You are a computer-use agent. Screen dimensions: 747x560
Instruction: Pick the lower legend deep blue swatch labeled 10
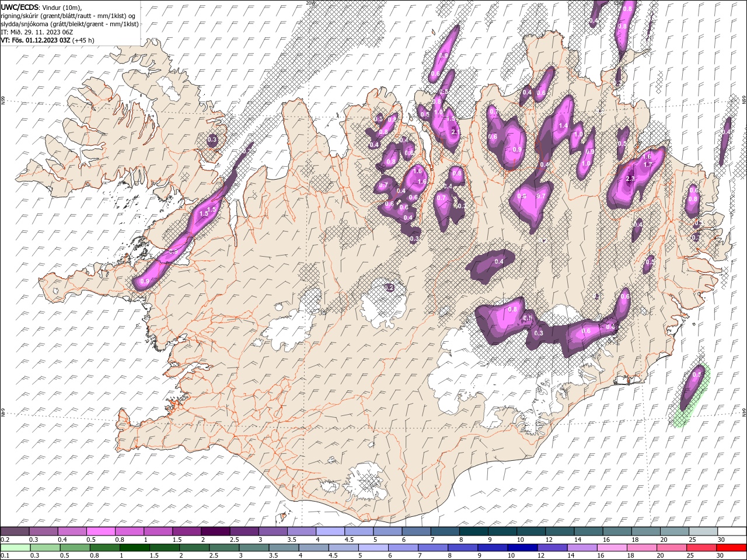(523, 548)
